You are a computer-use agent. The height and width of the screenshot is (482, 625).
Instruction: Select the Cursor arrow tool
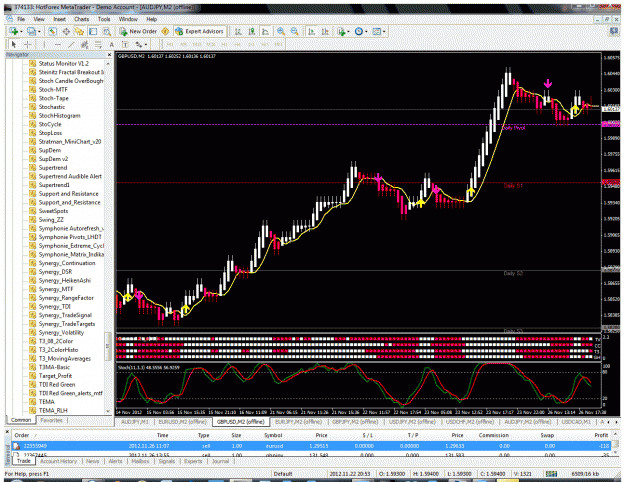[x=14, y=44]
